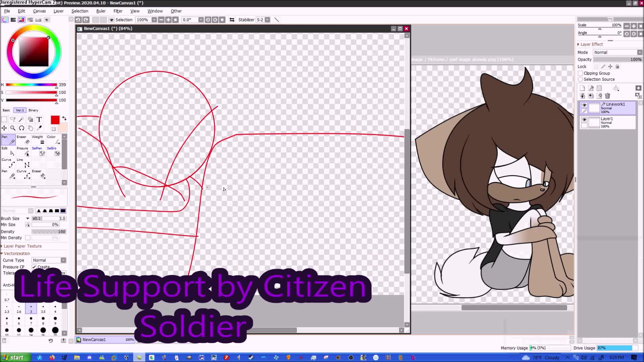Create a new linework layer
The image size is (644, 362).
tap(591, 88)
